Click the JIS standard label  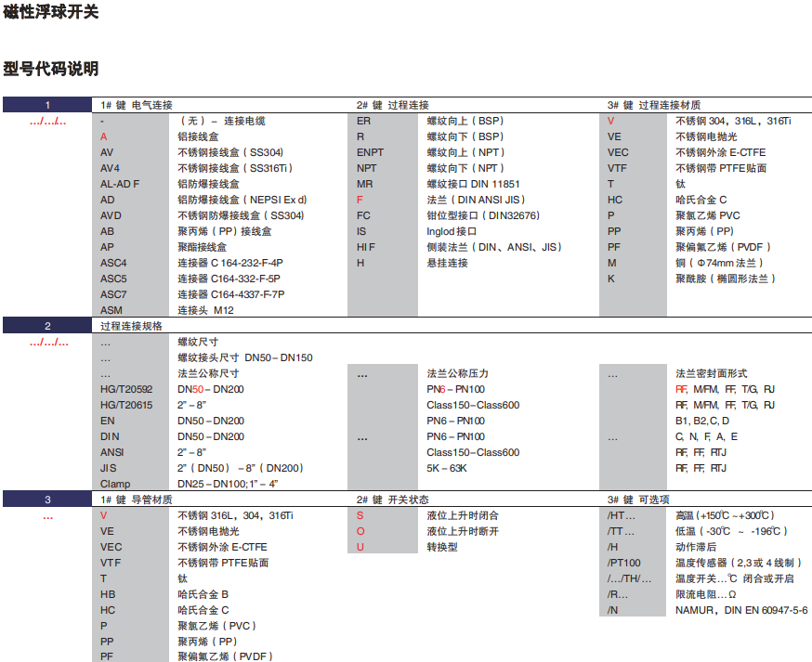(108, 468)
